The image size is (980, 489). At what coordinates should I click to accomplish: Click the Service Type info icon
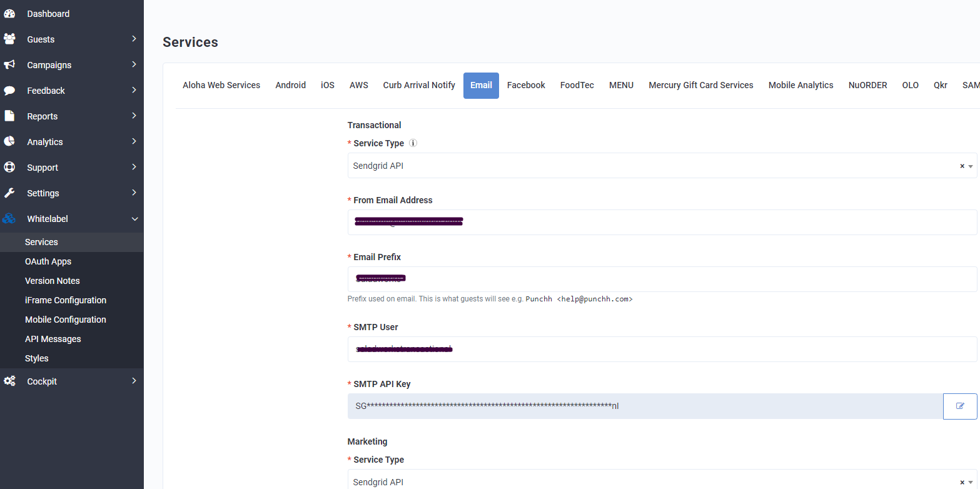(x=413, y=143)
